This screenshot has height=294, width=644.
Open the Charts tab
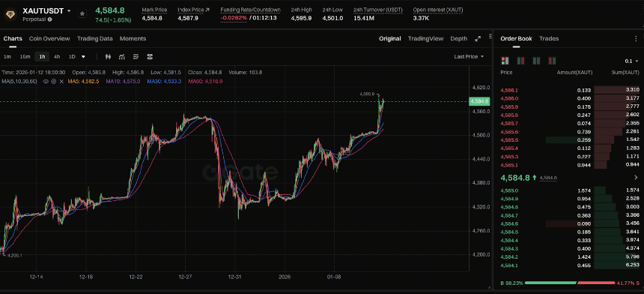pyautogui.click(x=13, y=39)
